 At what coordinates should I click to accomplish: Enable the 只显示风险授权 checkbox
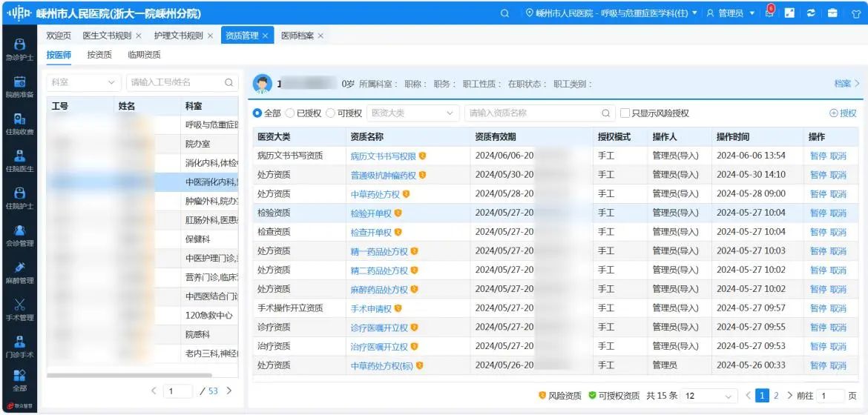point(625,113)
